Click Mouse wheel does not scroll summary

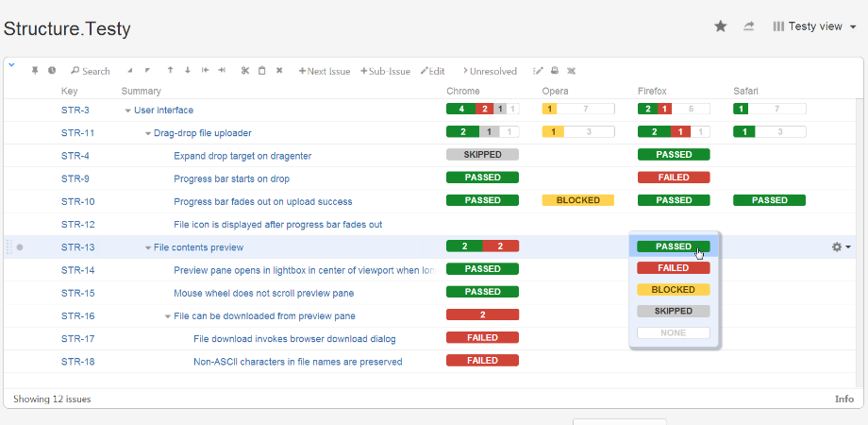pyautogui.click(x=263, y=293)
